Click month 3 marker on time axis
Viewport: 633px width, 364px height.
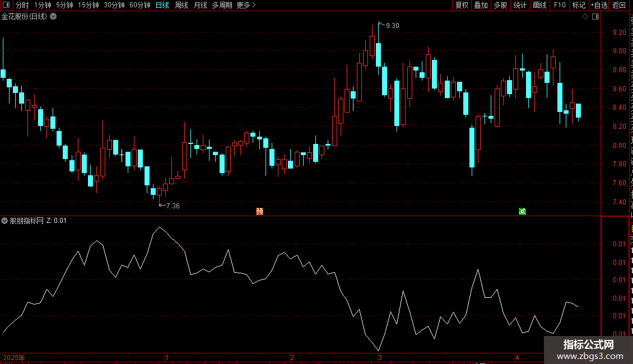(380, 357)
